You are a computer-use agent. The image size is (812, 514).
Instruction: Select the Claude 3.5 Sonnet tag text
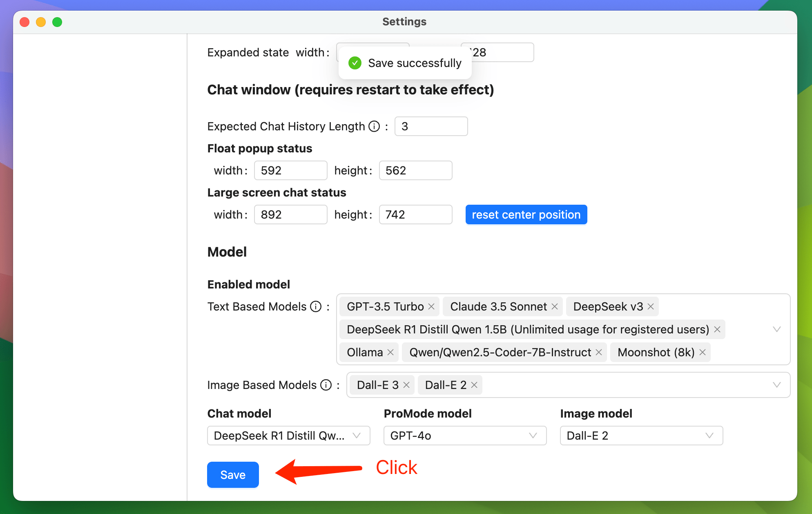point(498,306)
